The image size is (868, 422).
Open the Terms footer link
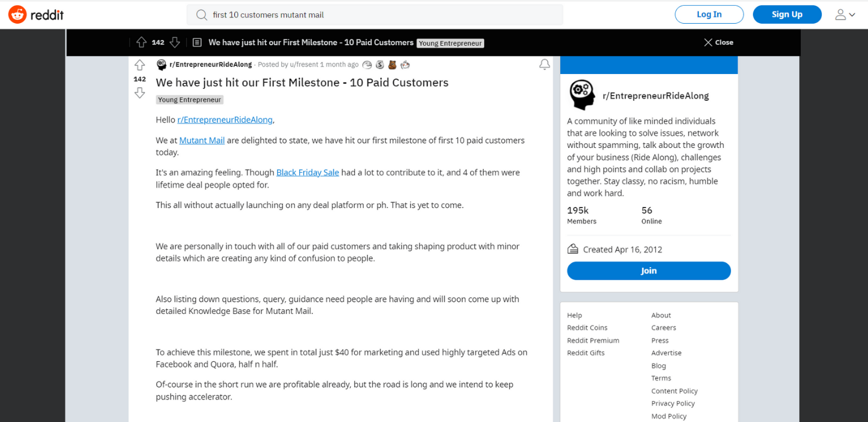pyautogui.click(x=661, y=378)
